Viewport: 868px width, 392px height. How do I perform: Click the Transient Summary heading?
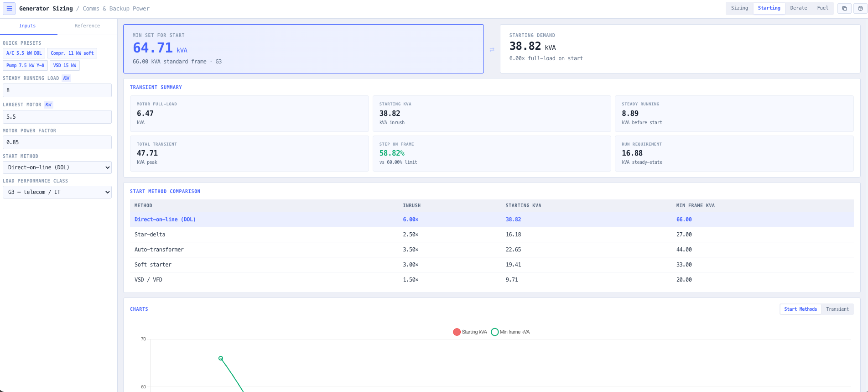tap(156, 88)
